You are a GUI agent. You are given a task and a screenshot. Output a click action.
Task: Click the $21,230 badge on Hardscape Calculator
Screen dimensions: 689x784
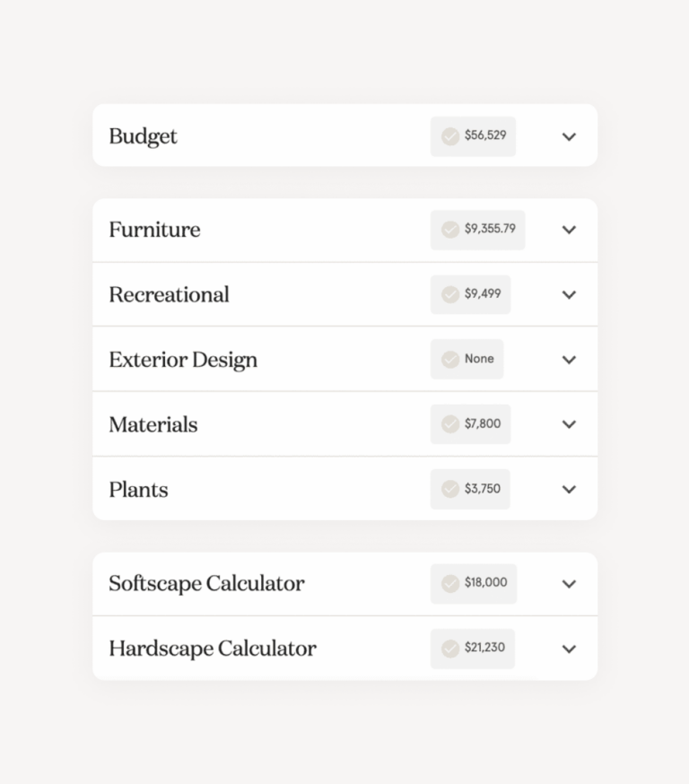(473, 648)
